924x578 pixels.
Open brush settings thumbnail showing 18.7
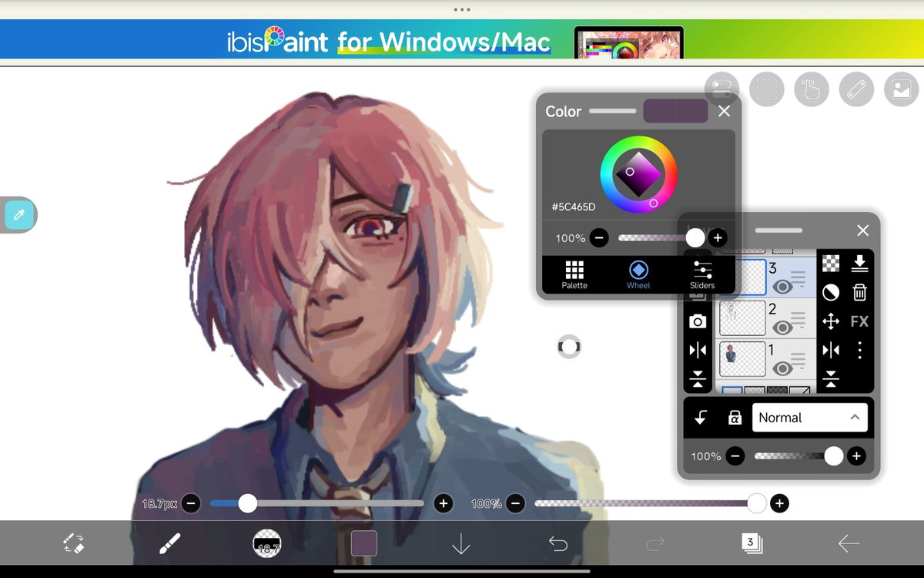[267, 544]
